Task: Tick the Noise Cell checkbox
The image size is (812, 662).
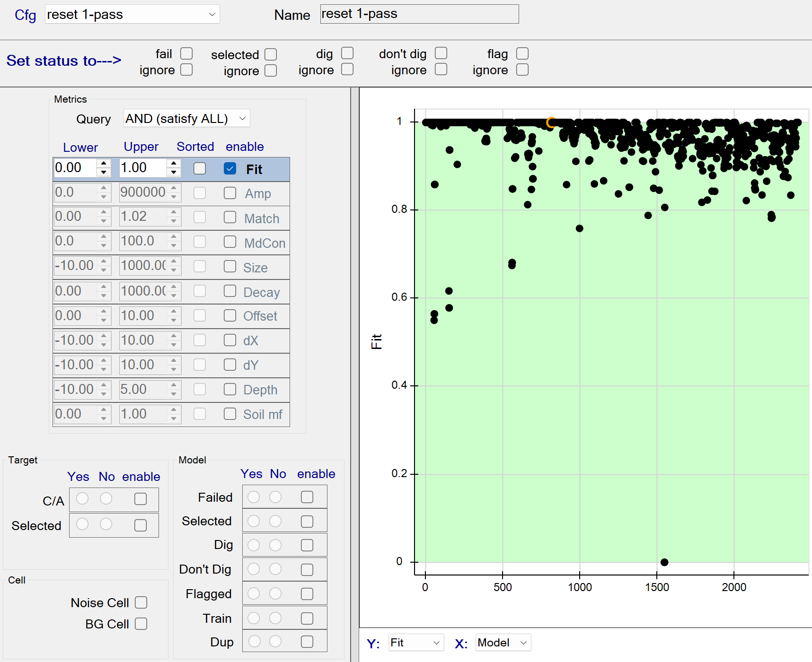Action: tap(141, 602)
